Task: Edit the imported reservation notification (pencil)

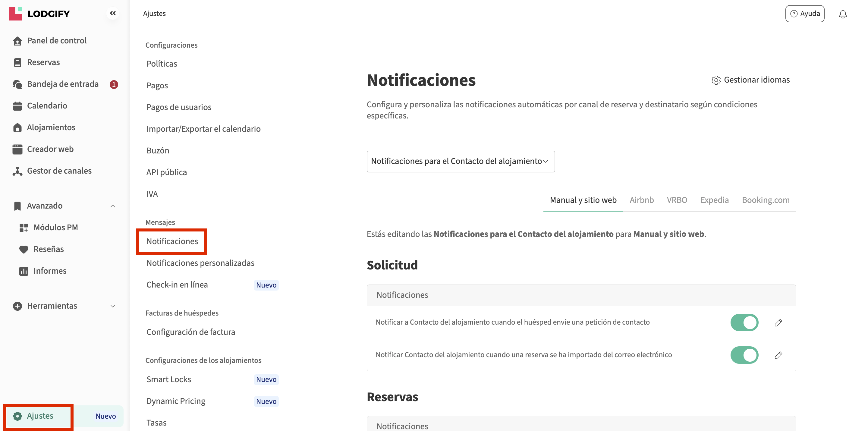Action: coord(778,355)
